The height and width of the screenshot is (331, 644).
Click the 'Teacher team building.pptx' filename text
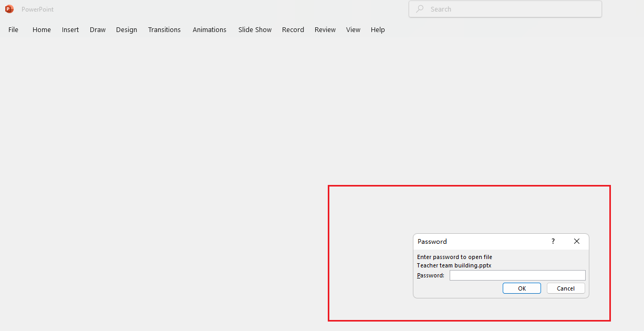pyautogui.click(x=454, y=265)
